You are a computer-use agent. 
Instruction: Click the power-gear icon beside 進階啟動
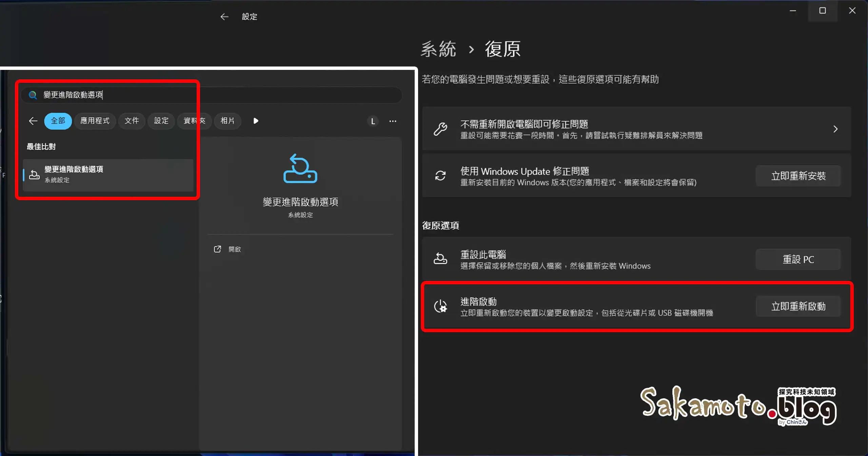[440, 306]
